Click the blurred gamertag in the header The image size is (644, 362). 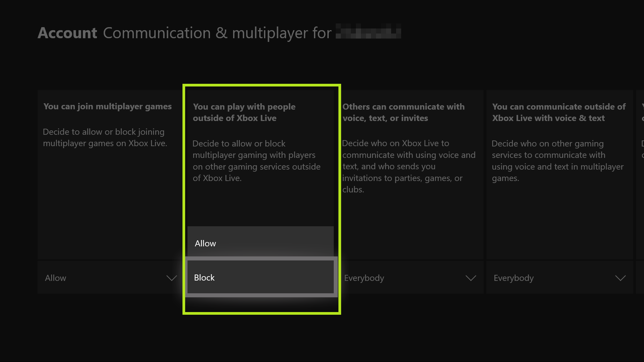click(x=368, y=31)
